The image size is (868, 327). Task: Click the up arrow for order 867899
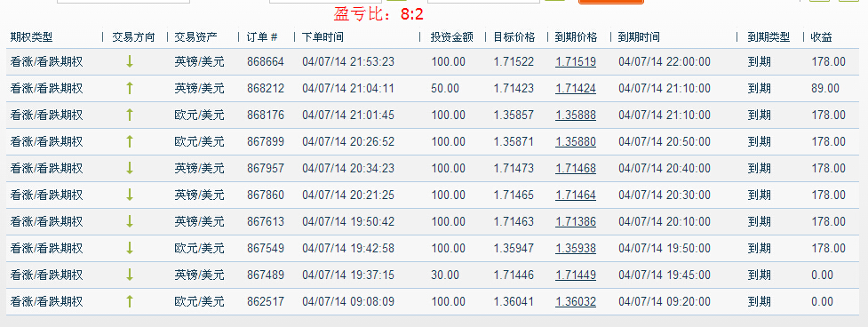click(x=130, y=141)
